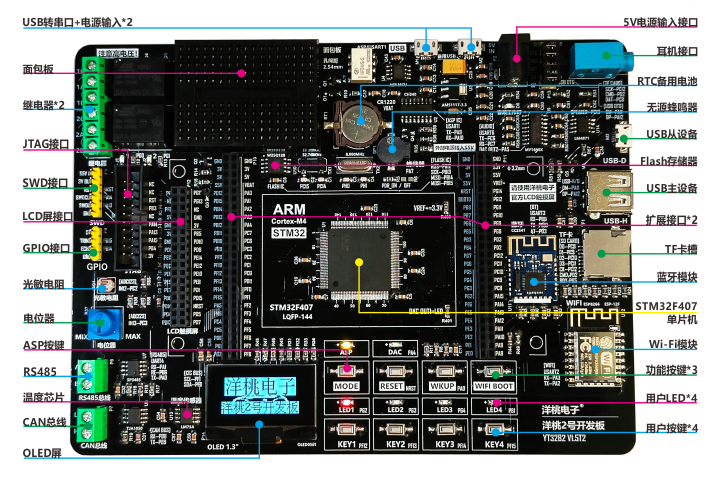The width and height of the screenshot is (720, 489).
Task: Click the LCD屏接口 label
Action: coord(48,216)
